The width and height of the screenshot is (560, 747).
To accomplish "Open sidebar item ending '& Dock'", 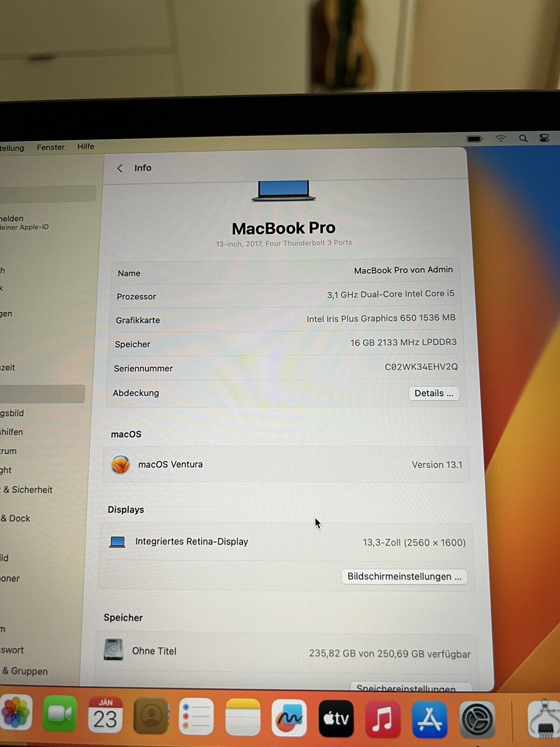I will tap(15, 518).
